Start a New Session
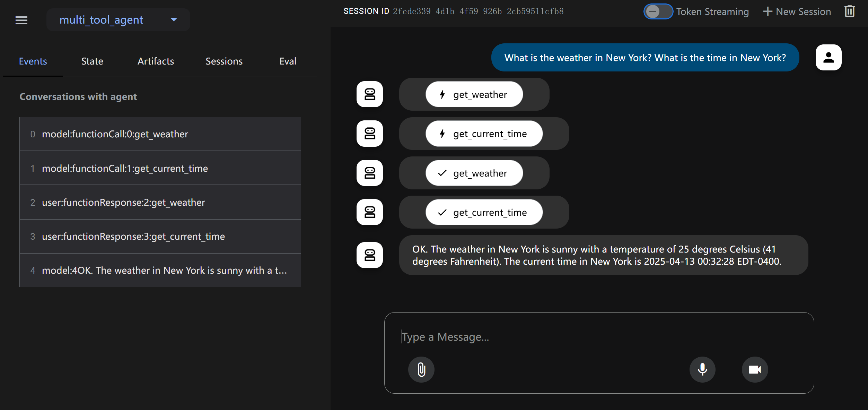The image size is (868, 410). point(797,11)
